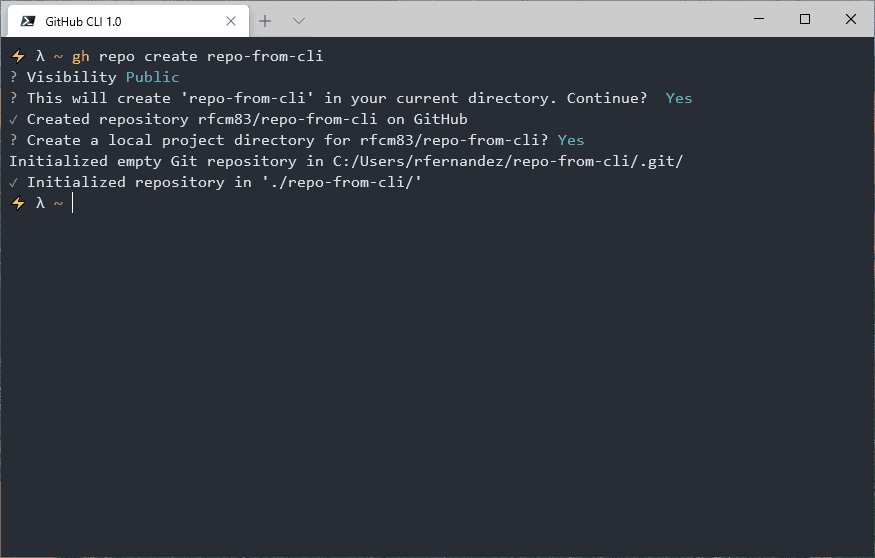Image resolution: width=875 pixels, height=558 pixels.
Task: Close the GitHub CLI 1.0 tab
Action: [x=230, y=21]
